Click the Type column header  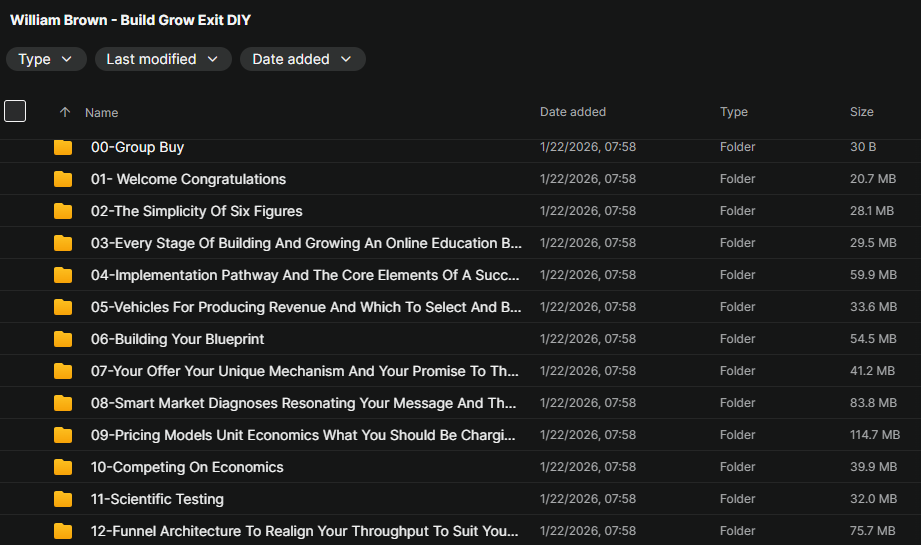pyautogui.click(x=733, y=112)
